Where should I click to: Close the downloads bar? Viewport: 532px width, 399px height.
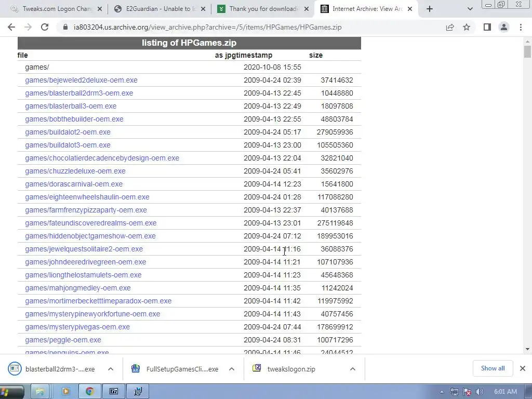coord(523,368)
